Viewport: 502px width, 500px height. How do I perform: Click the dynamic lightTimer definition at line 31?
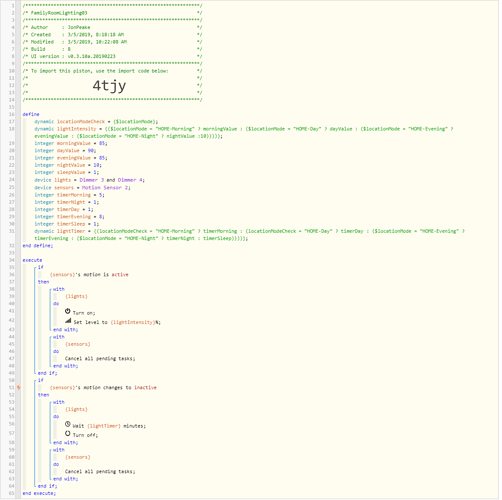pyautogui.click(x=249, y=235)
